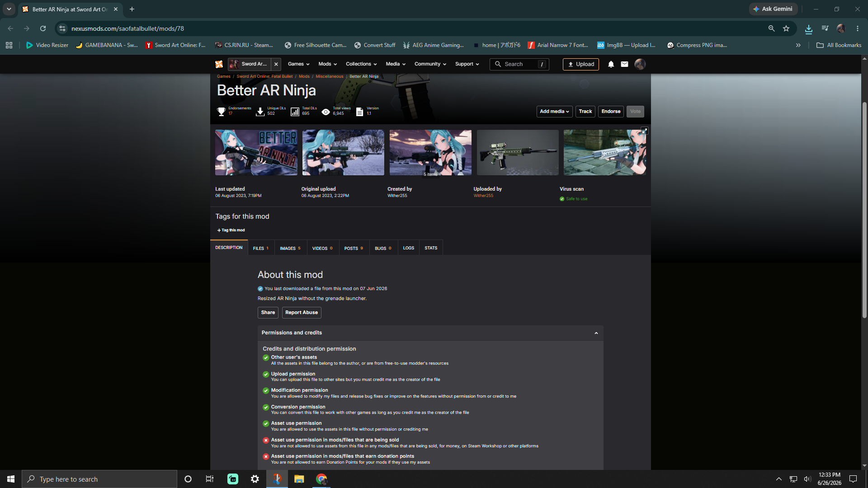Switch to the Bugs tab
The width and height of the screenshot is (868, 488).
[383, 248]
